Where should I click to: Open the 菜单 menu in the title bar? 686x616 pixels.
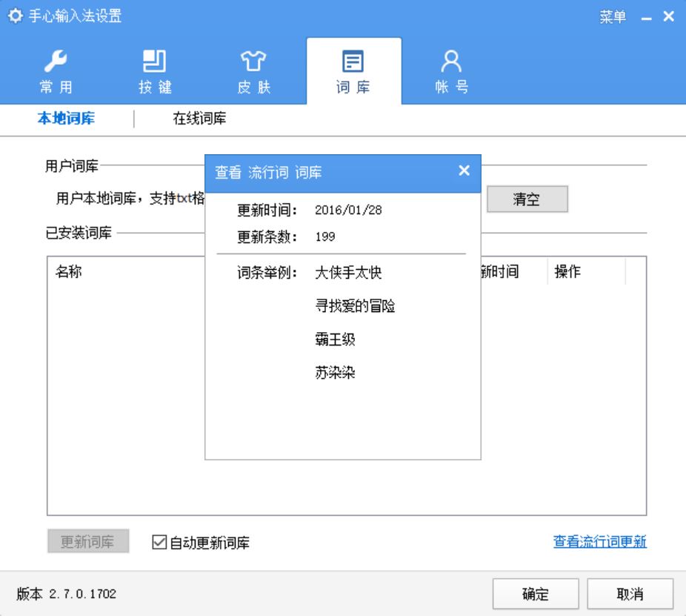pyautogui.click(x=613, y=17)
